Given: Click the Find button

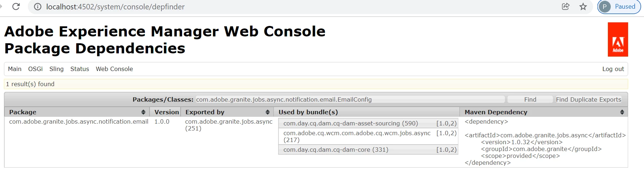Looking at the screenshot, I should (x=530, y=99).
